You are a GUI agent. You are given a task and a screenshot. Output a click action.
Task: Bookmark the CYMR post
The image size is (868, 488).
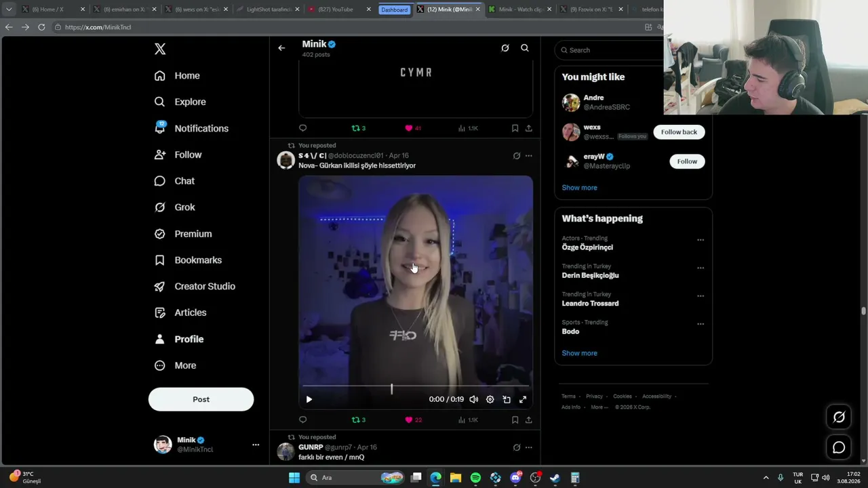point(515,128)
